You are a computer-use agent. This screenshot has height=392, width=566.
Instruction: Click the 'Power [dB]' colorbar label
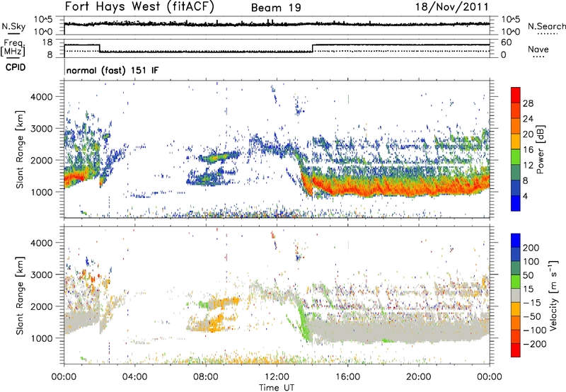541,149
